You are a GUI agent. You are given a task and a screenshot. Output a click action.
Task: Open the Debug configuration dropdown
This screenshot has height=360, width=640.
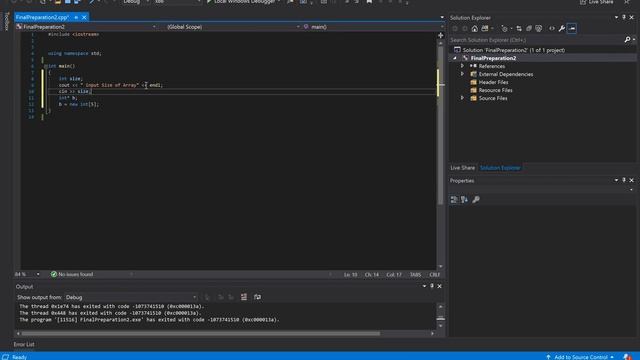(136, 2)
